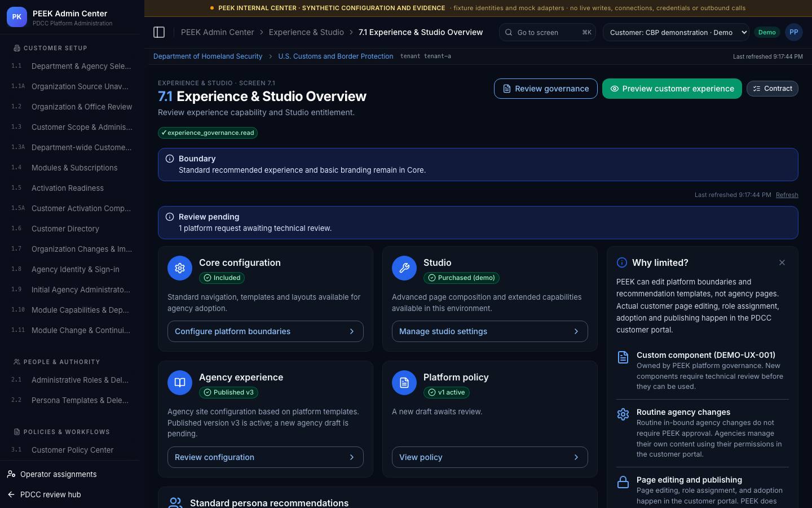Open the PP user avatar

794,32
